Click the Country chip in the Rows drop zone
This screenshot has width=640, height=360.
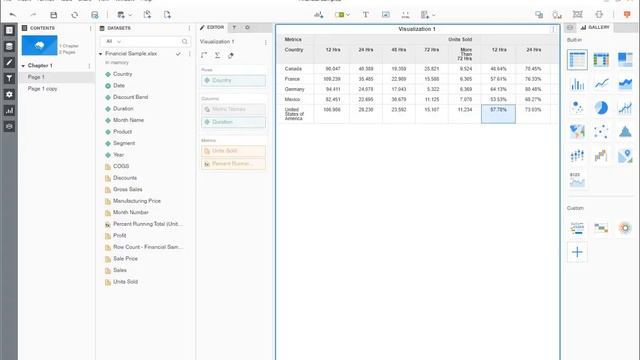pyautogui.click(x=233, y=80)
